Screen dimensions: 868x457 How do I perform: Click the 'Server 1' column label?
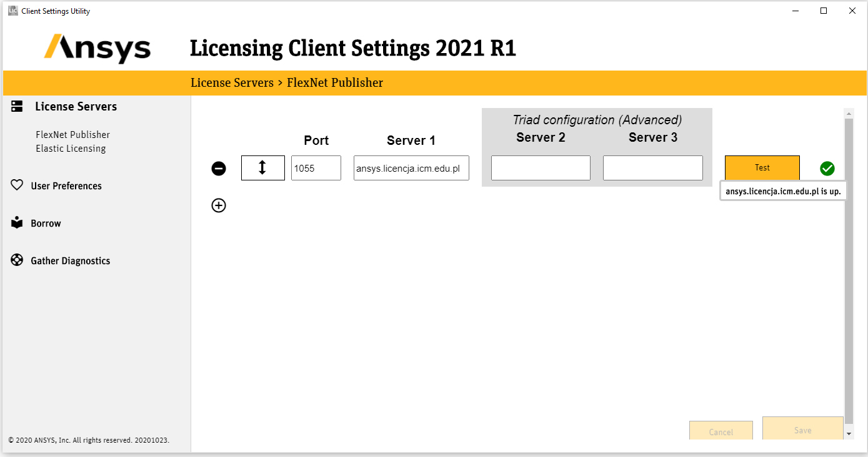[x=411, y=140]
